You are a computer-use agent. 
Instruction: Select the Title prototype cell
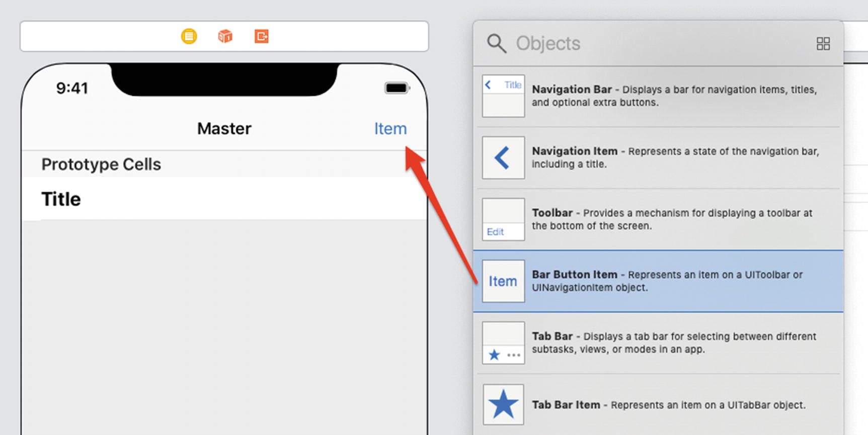[x=224, y=199]
